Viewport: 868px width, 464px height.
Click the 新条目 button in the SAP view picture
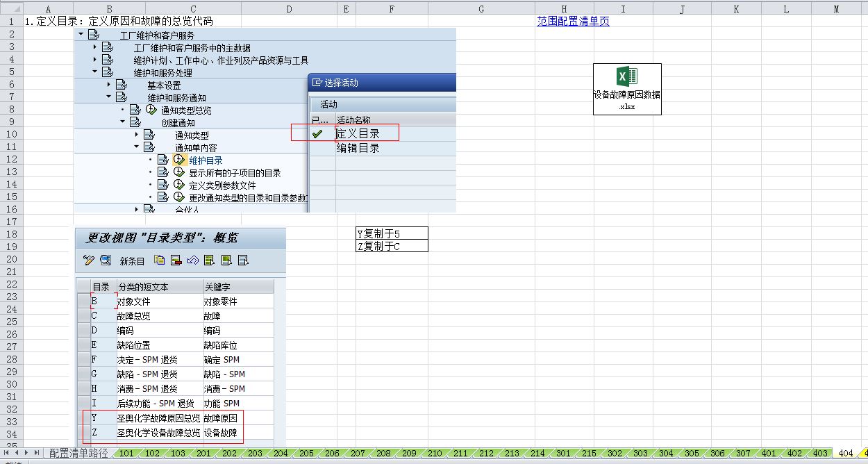[x=132, y=261]
